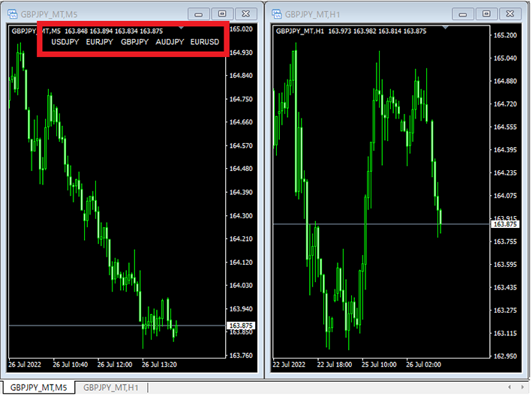Image resolution: width=532 pixels, height=396 pixels.
Task: Click the 164.880 price level on the H1 scale
Action: [505, 81]
